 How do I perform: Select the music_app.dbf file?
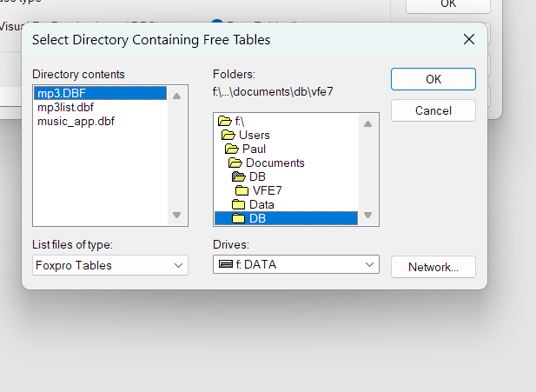(76, 121)
